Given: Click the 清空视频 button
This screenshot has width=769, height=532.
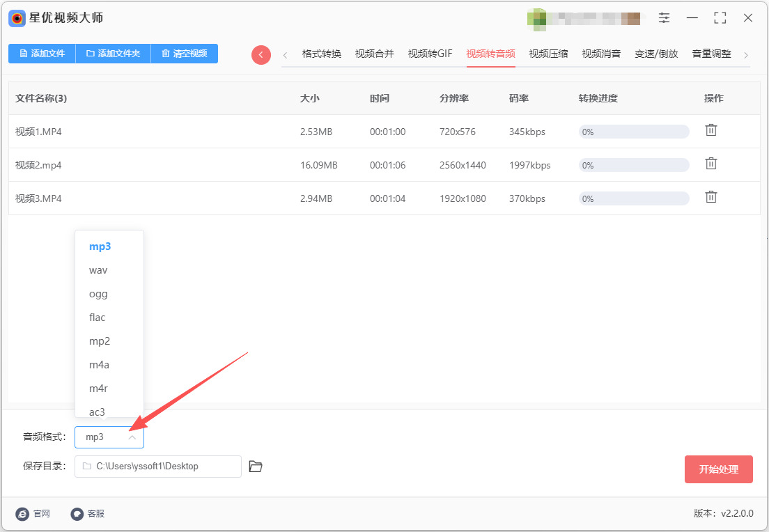Looking at the screenshot, I should [185, 54].
